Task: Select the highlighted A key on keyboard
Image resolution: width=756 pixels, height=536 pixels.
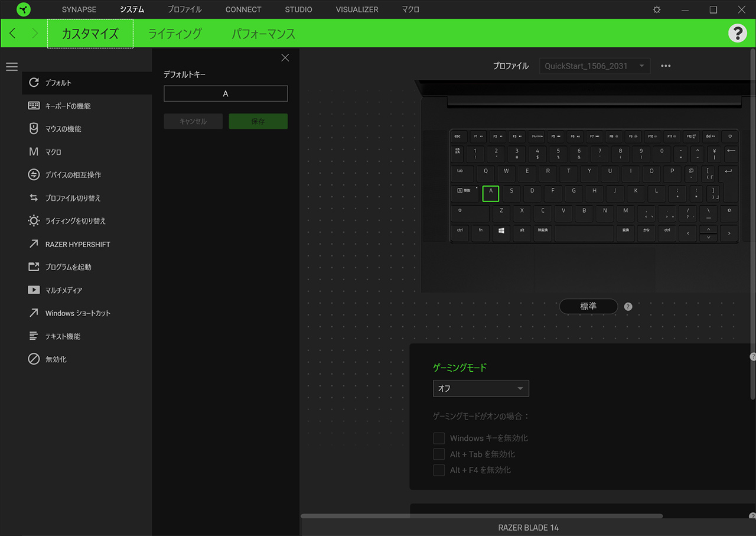Action: [x=491, y=193]
